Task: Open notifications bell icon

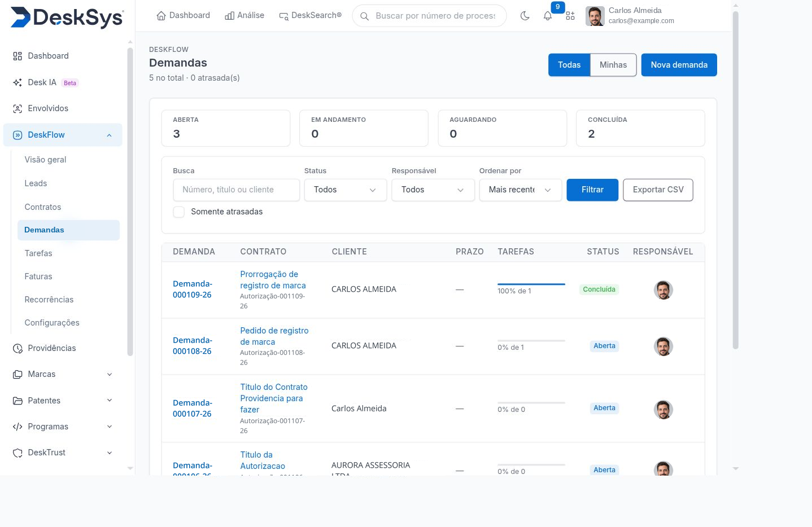Action: tap(548, 16)
